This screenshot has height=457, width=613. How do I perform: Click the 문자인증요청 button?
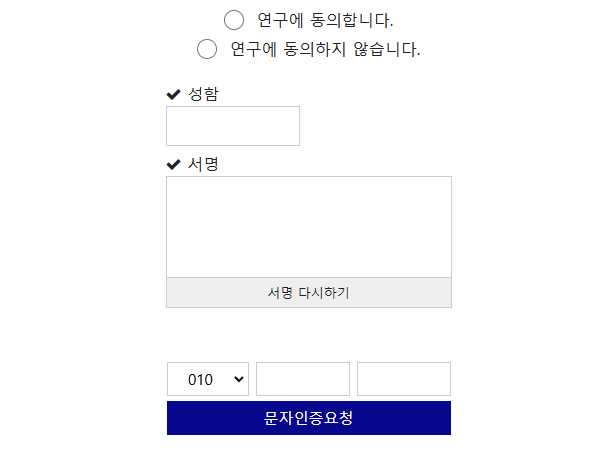tap(308, 418)
